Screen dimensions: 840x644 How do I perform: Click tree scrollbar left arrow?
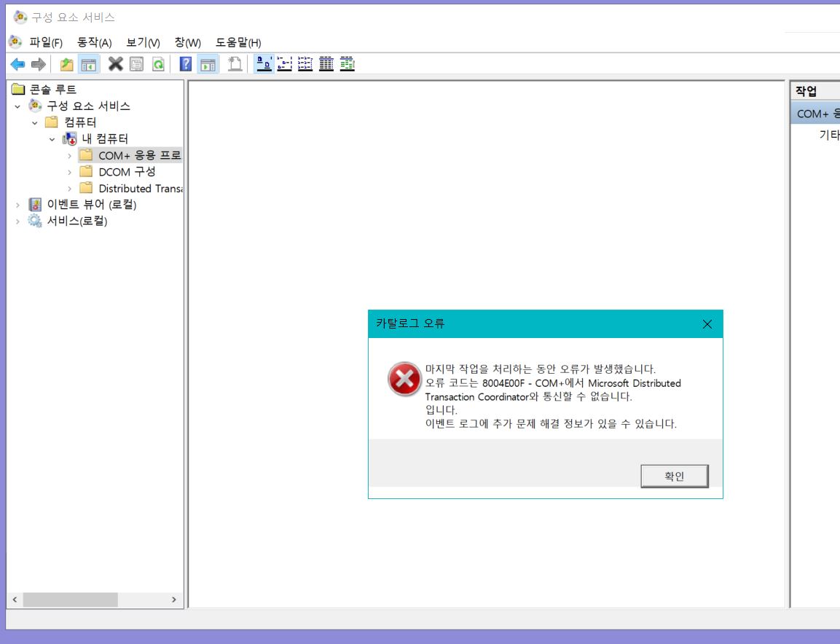click(15, 600)
